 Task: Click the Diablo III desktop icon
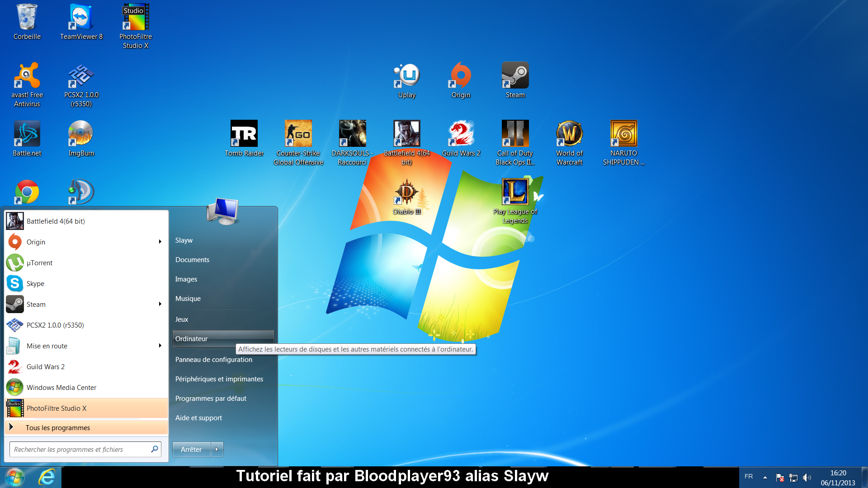pos(406,196)
